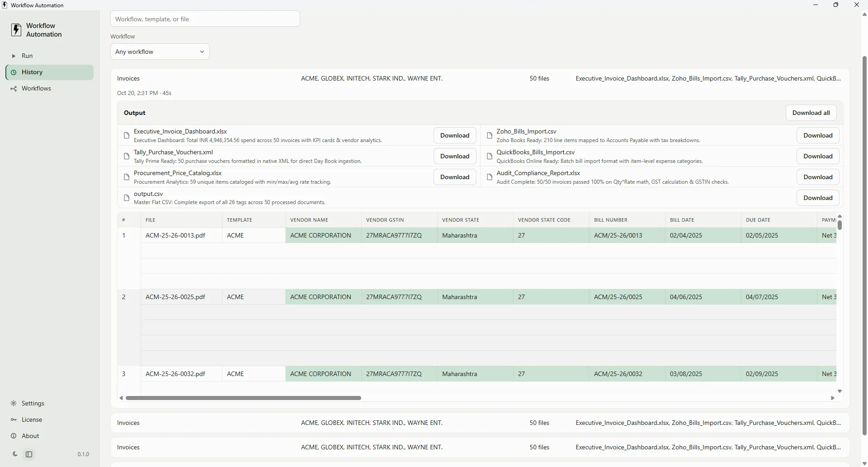Screen dimensions: 868x467
Task: Focus the Workflow, template, or file search box
Action: pos(205,19)
